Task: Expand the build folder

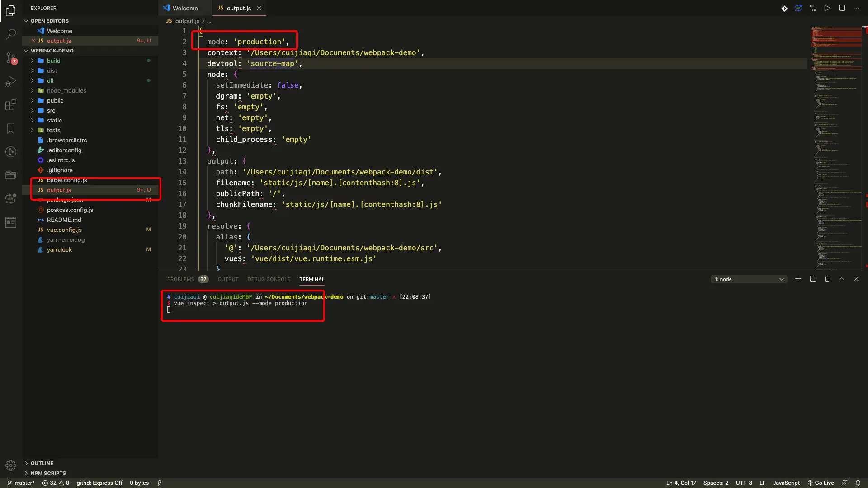Action: tap(53, 61)
